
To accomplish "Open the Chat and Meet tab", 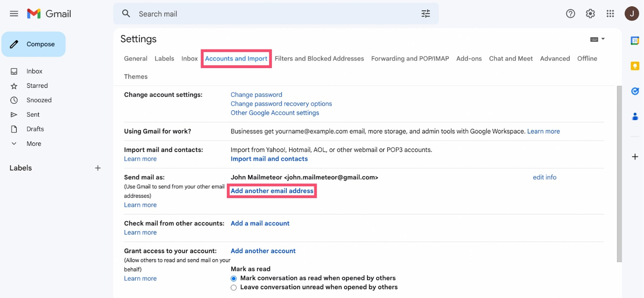I will pyautogui.click(x=511, y=58).
